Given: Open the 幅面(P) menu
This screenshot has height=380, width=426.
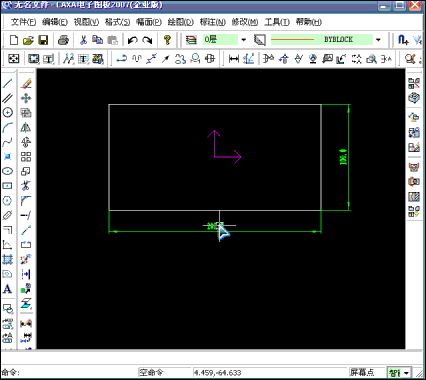Looking at the screenshot, I should tap(149, 22).
